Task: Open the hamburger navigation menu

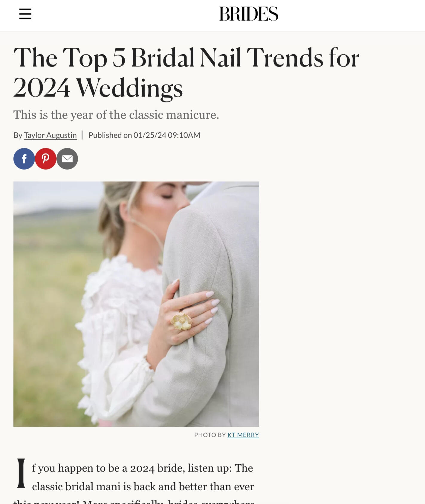Action: click(x=25, y=14)
